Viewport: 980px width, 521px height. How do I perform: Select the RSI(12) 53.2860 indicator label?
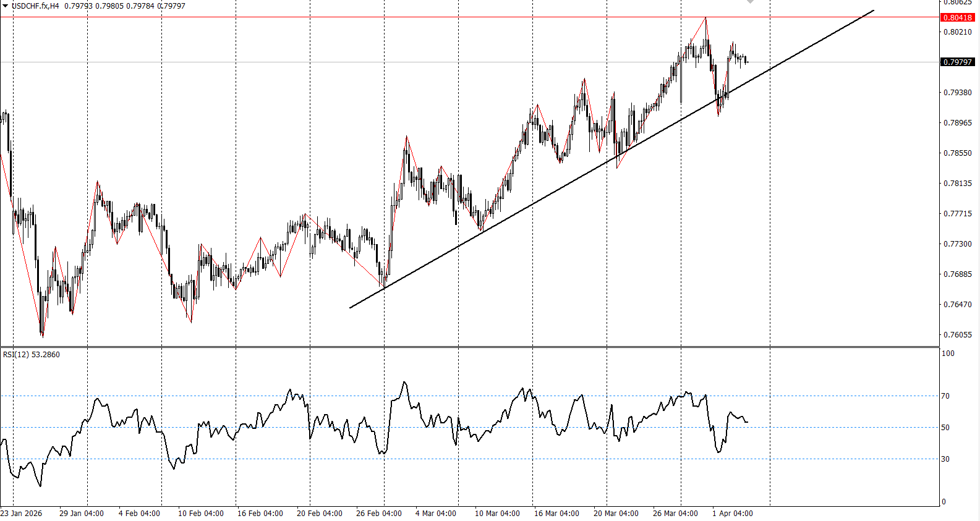point(32,354)
